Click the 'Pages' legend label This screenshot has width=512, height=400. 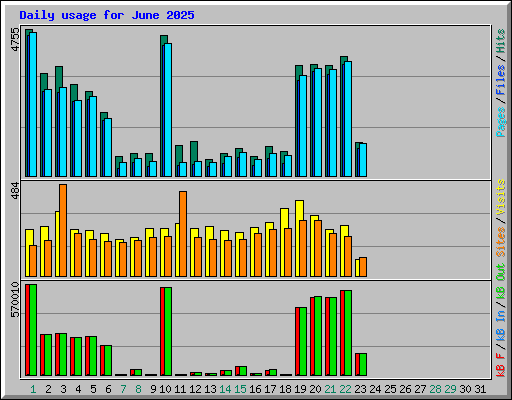(x=501, y=122)
